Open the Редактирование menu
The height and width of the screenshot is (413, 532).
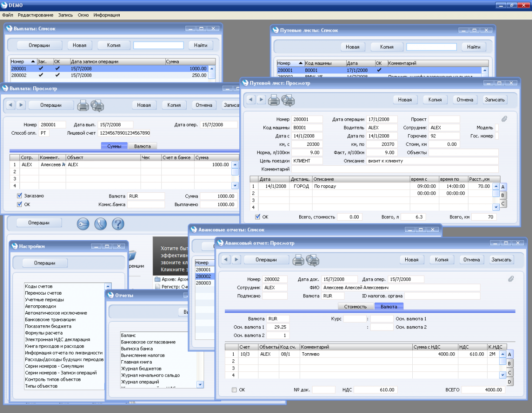[x=35, y=15]
